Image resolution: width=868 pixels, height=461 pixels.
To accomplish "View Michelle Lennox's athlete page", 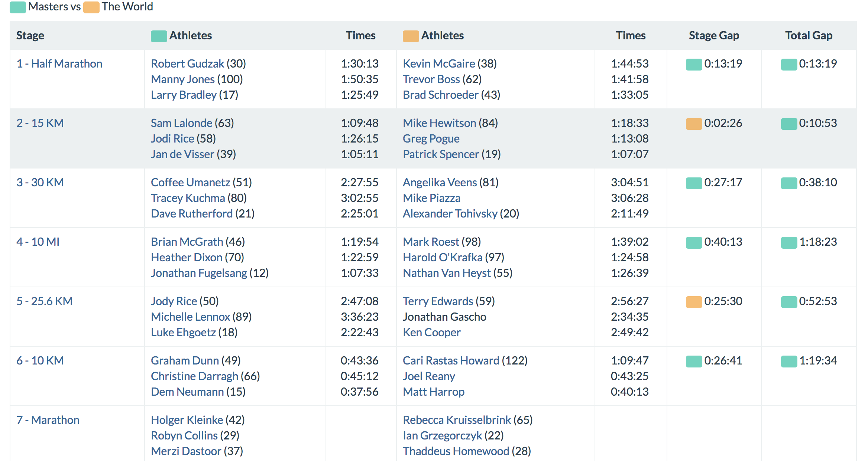I will pos(190,317).
